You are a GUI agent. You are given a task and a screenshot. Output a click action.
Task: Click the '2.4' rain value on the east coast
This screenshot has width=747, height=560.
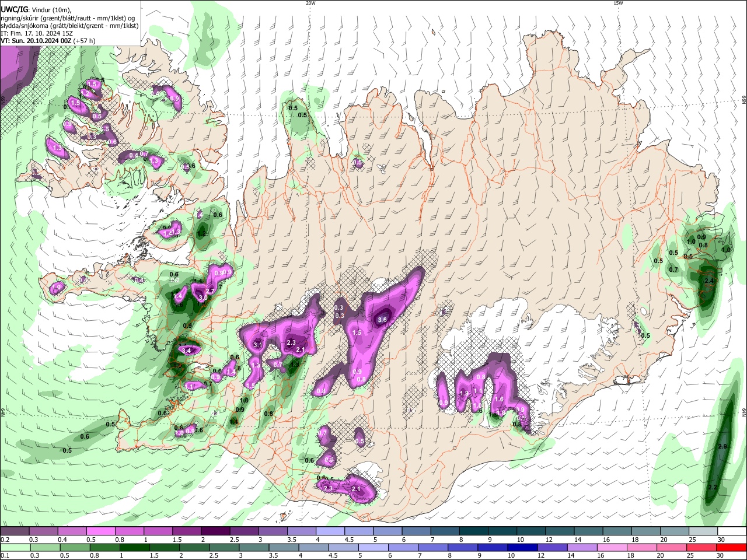(709, 281)
